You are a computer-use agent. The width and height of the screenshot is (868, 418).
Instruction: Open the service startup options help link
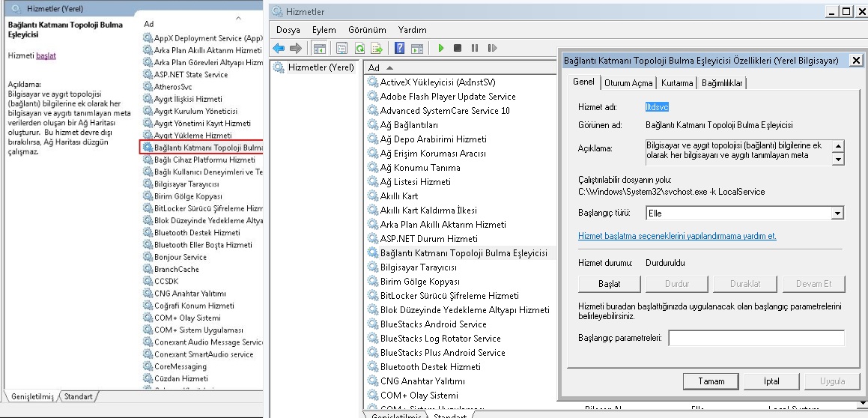tap(677, 236)
